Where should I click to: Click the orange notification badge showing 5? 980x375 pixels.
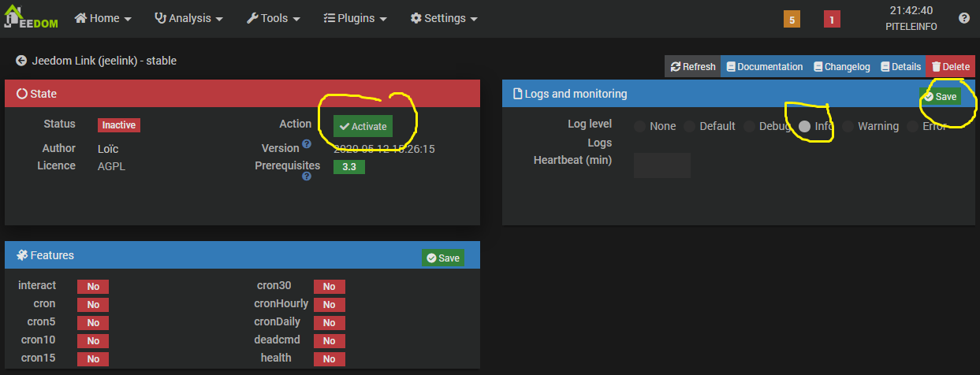pyautogui.click(x=792, y=19)
